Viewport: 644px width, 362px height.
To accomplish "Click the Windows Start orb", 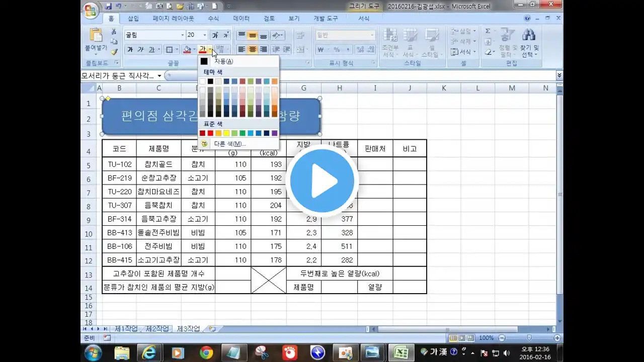I will [93, 353].
